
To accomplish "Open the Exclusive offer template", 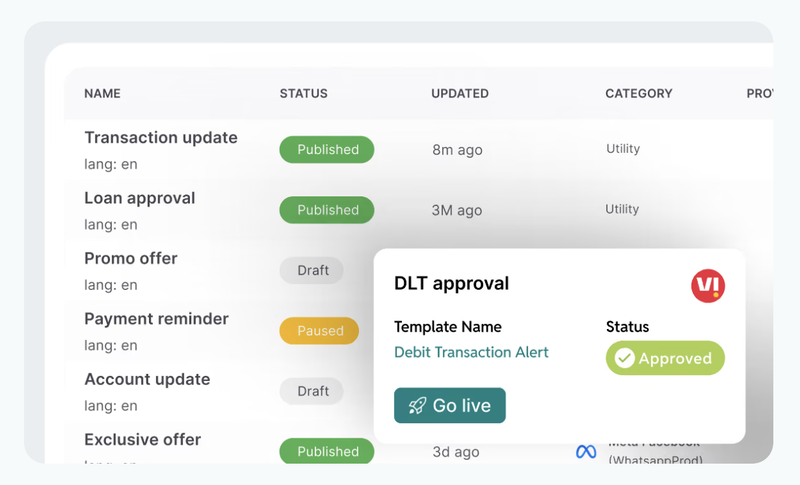I will tap(142, 440).
